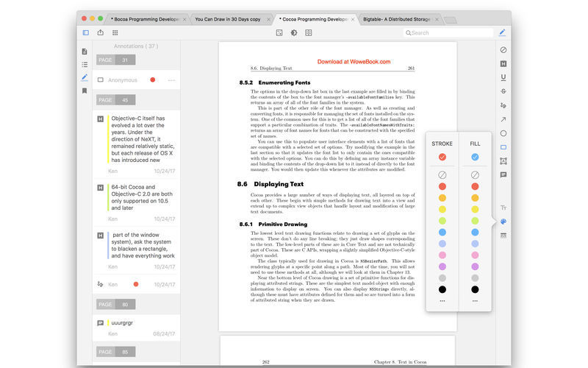Pick the purple fill color
The image size is (588, 368).
coord(475,266)
